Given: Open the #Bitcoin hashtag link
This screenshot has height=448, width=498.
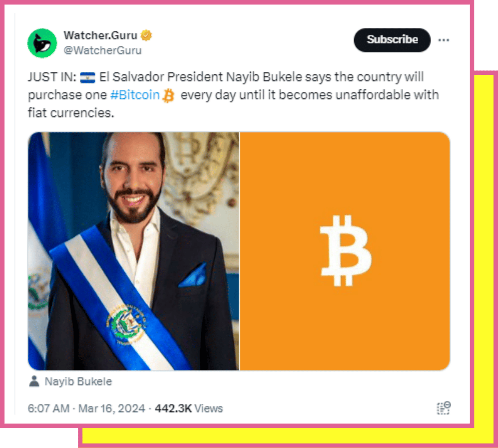Looking at the screenshot, I should click(x=135, y=95).
